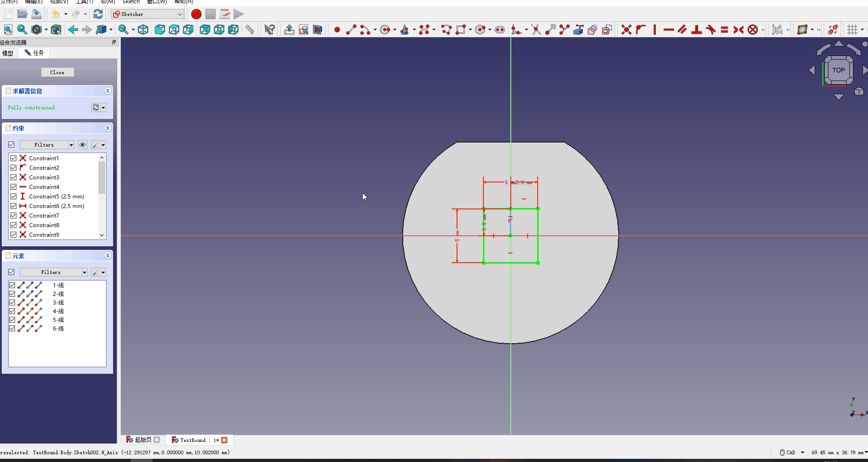The image size is (868, 462).
Task: Click the TOP face of navigation cube
Action: pyautogui.click(x=838, y=70)
